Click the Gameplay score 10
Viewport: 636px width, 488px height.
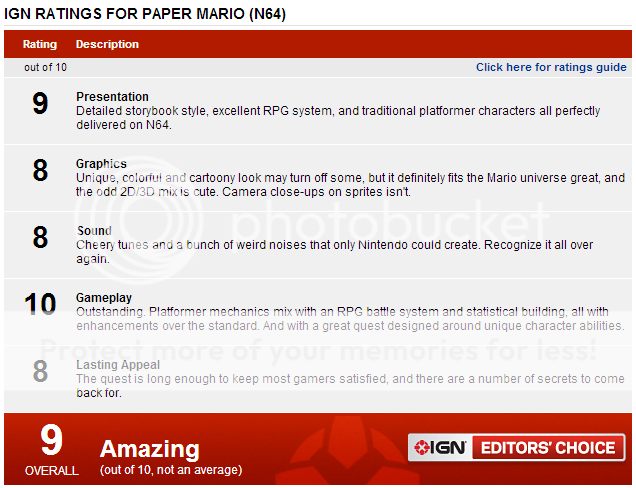click(x=40, y=304)
